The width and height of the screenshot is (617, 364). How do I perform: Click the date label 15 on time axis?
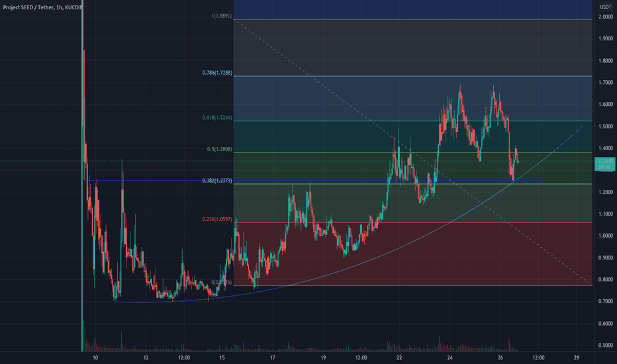tap(222, 357)
